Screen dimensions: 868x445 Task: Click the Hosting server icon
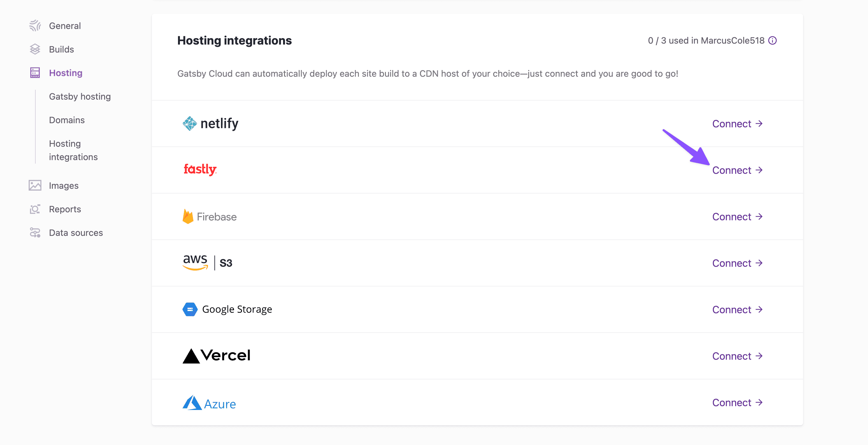(x=35, y=73)
